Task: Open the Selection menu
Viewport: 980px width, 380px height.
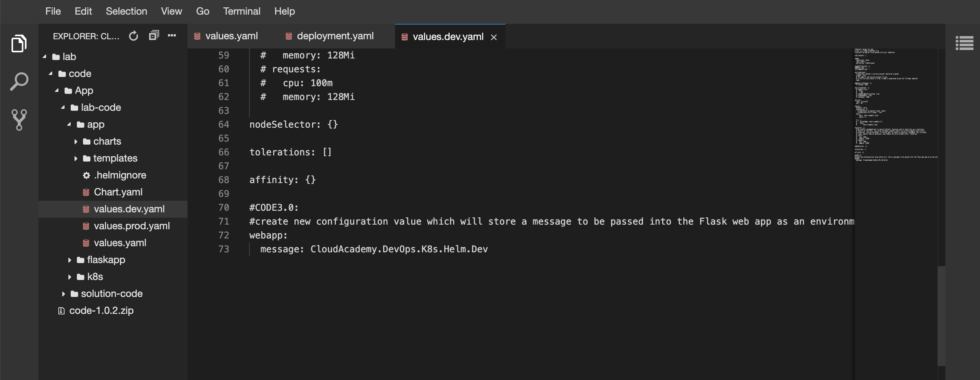Action: [x=126, y=11]
